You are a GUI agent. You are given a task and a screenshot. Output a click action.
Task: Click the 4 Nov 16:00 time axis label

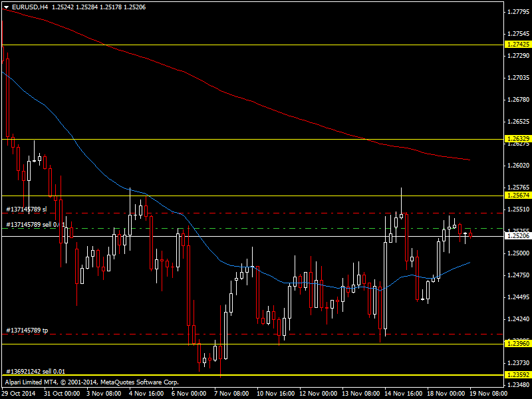(146, 394)
